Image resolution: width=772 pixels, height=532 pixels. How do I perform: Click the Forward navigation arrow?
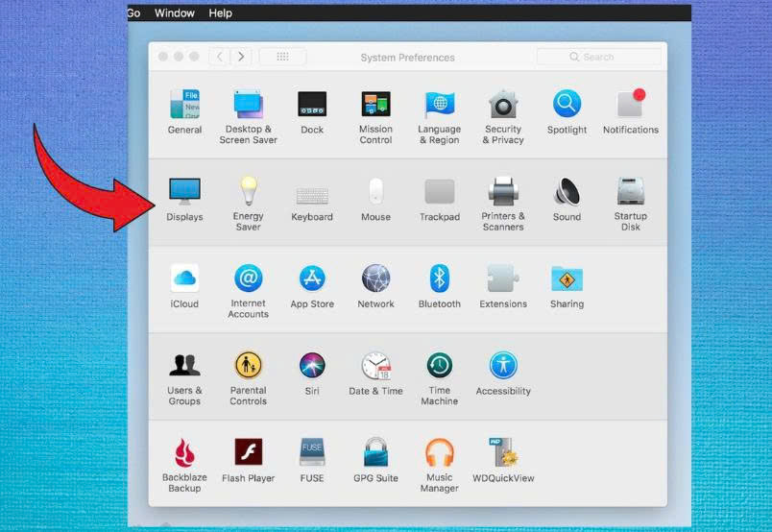[x=241, y=57]
